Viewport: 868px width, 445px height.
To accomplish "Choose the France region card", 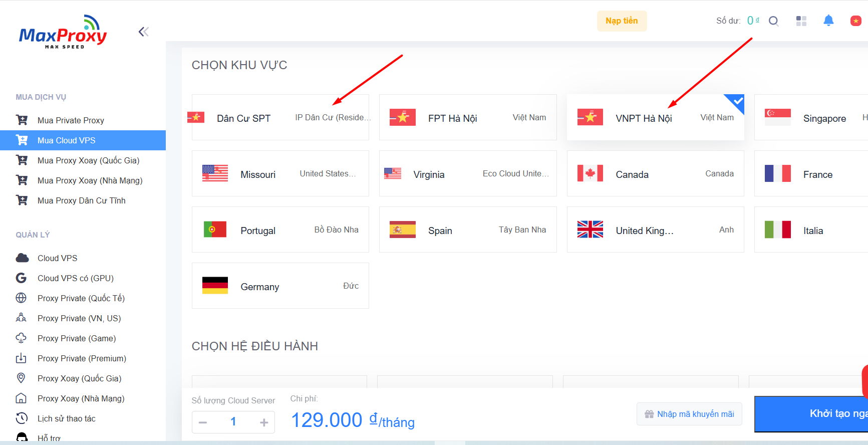I will tap(811, 173).
